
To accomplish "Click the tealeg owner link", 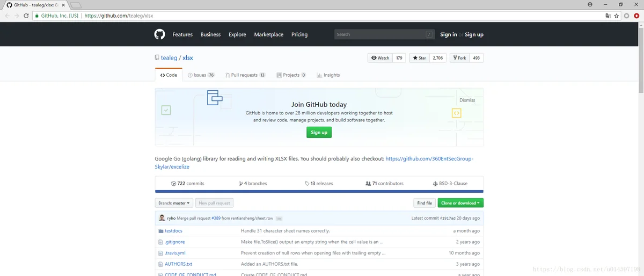I will (x=169, y=57).
